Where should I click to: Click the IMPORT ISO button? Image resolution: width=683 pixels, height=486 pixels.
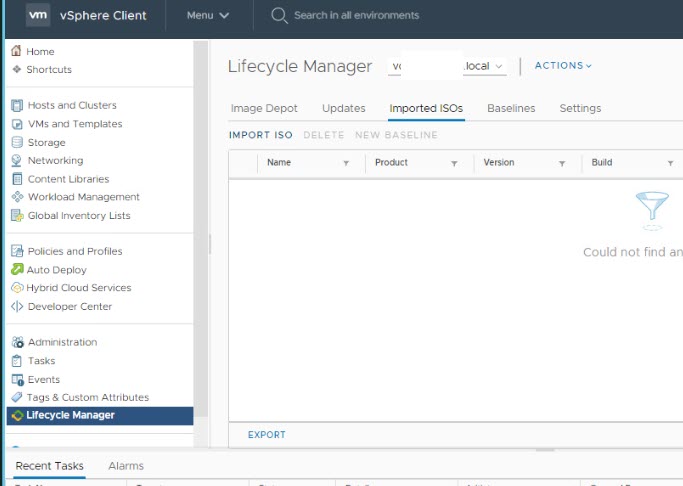coord(260,135)
